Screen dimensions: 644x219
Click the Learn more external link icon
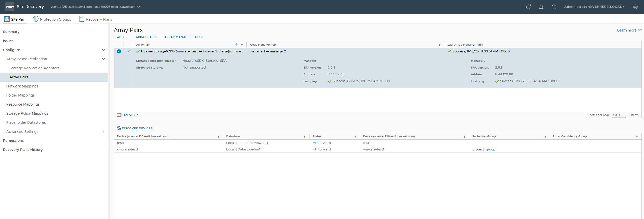tap(640, 30)
